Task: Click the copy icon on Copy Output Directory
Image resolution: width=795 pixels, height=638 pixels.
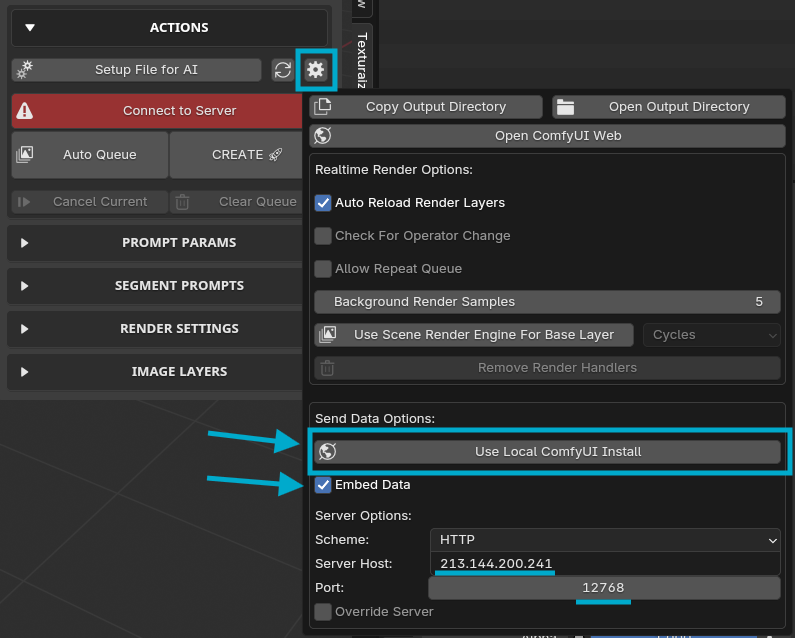Action: [x=322, y=107]
